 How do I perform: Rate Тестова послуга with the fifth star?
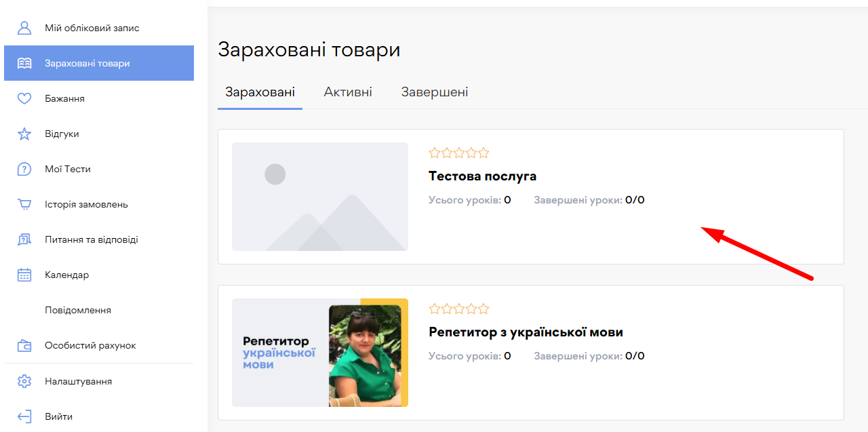484,153
